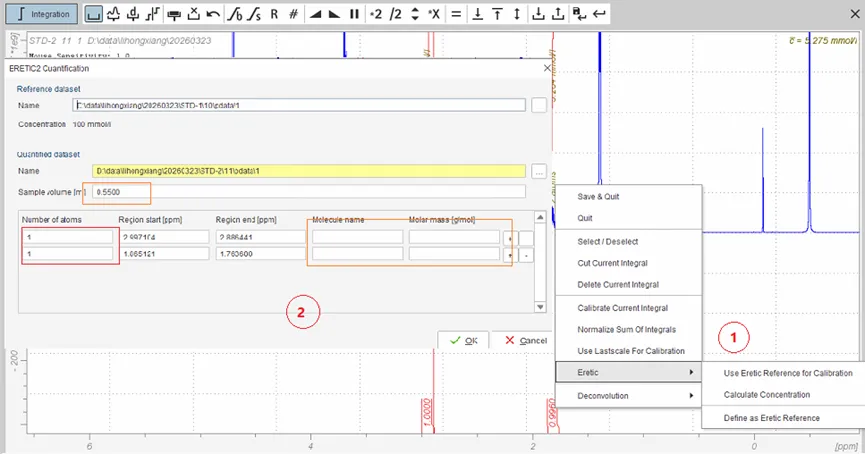Click the *X custom scale factor icon
865x454 pixels.
coord(434,14)
